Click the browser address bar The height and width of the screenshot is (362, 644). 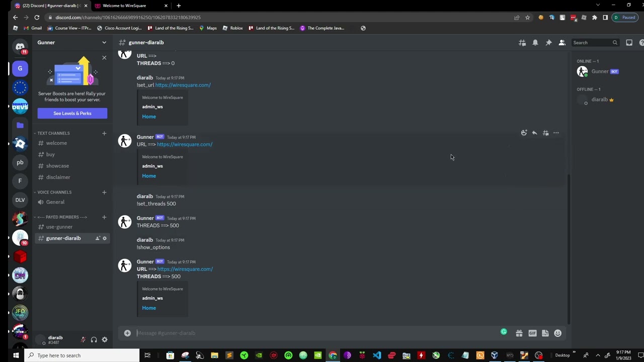click(x=282, y=18)
